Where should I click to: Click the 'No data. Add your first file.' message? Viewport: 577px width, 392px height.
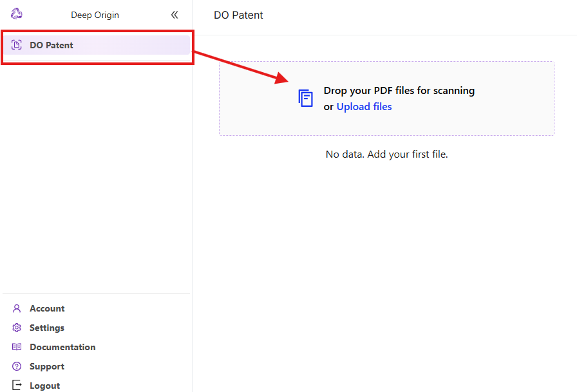[386, 154]
